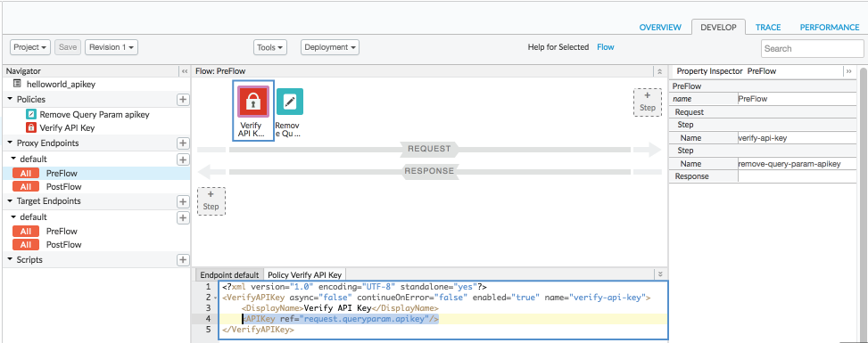
Task: Open the Tools dropdown menu
Action: pos(270,47)
